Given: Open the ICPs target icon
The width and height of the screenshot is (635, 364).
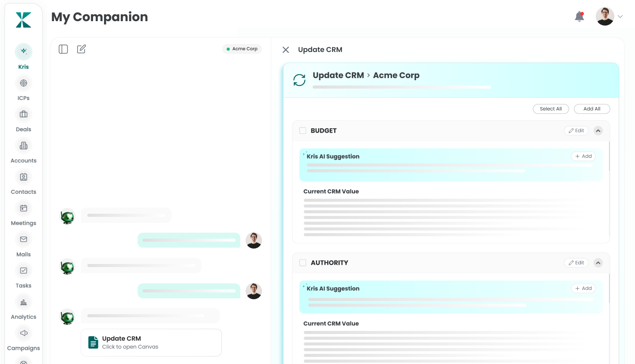Looking at the screenshot, I should [23, 83].
